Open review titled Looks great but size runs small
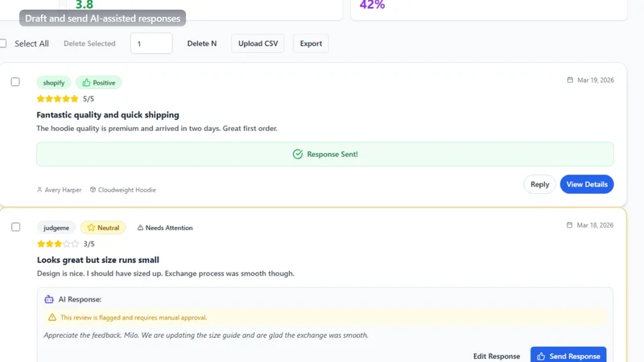This screenshot has height=362, width=644. click(98, 260)
